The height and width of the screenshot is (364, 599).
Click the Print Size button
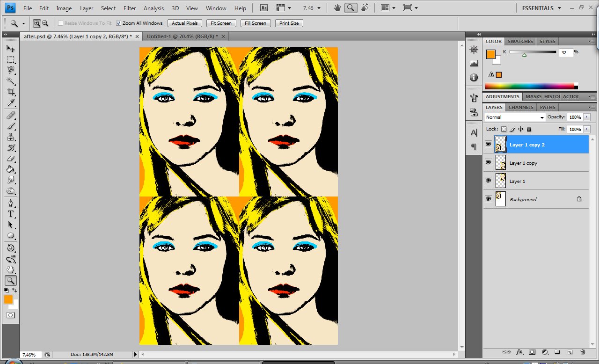pos(289,23)
